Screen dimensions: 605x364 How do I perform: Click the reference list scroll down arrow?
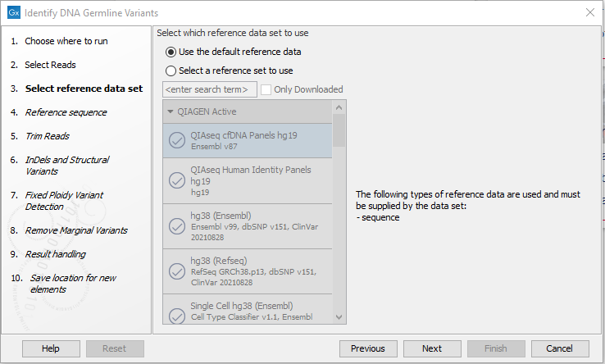coord(339,317)
